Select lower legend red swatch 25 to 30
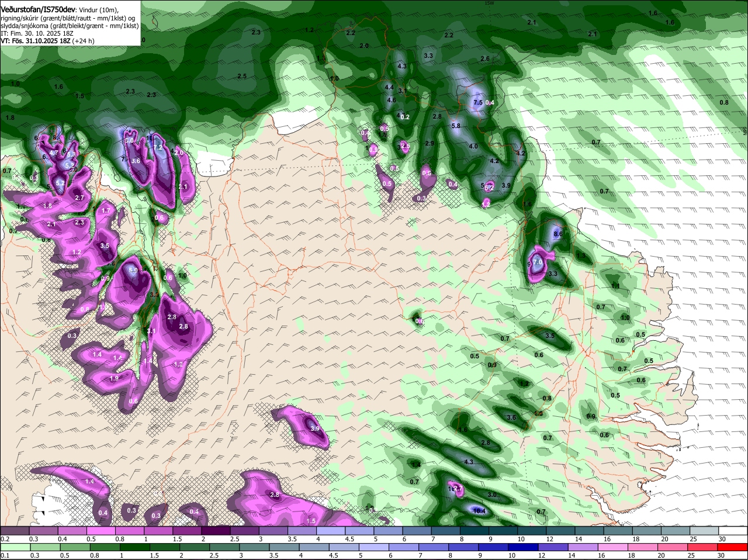 coord(702,547)
